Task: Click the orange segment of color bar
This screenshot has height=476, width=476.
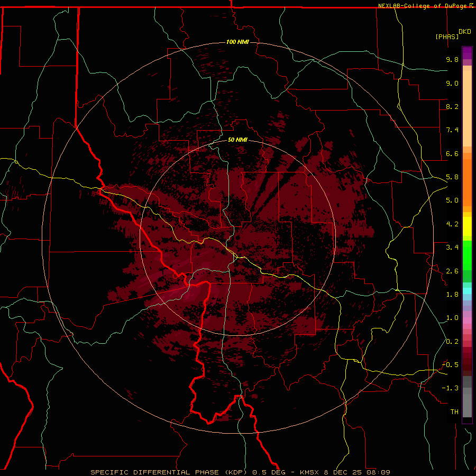Action: 467,183
